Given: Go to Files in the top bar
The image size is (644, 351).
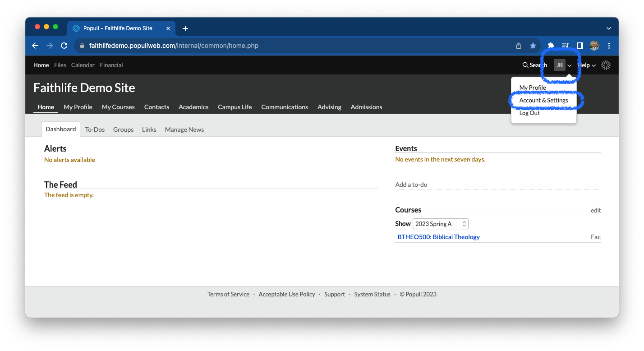Looking at the screenshot, I should point(60,65).
